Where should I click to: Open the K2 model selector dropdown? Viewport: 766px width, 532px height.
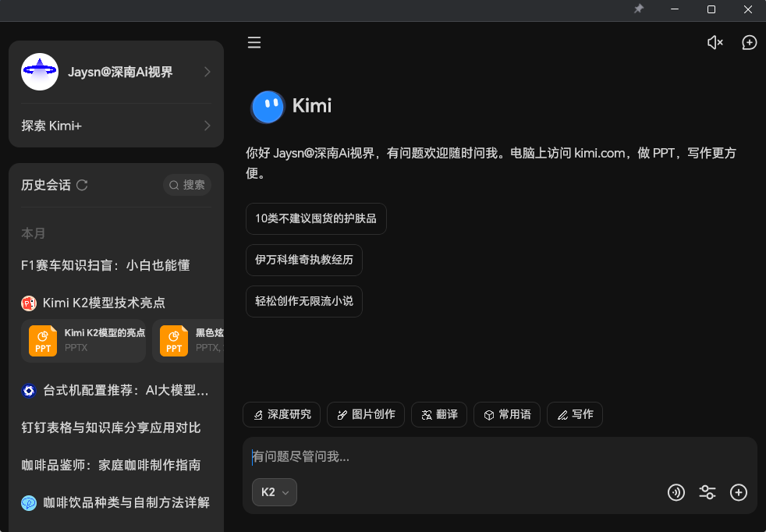click(x=275, y=492)
